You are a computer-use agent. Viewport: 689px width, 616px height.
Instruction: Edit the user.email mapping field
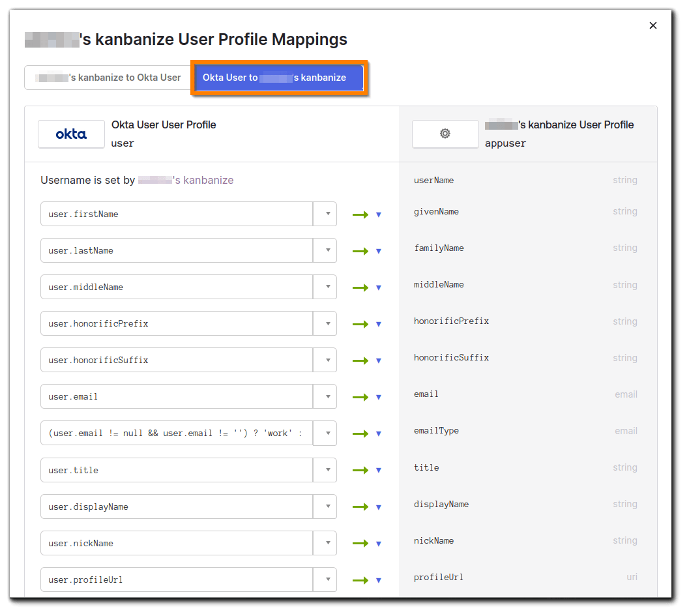coord(177,396)
